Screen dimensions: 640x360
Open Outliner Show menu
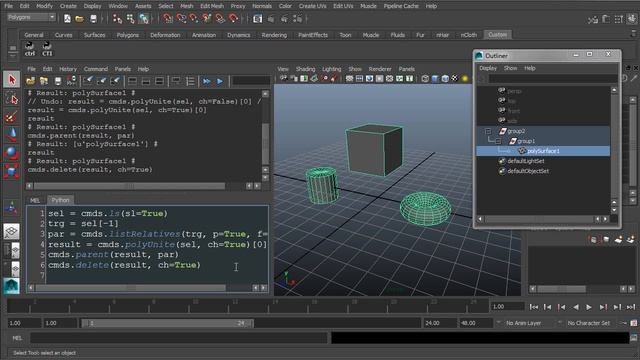coord(510,68)
